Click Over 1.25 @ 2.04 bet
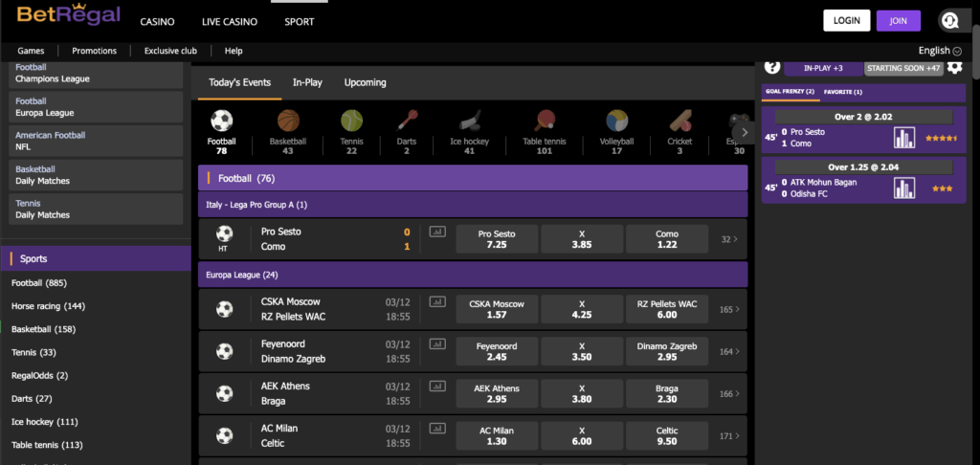 click(x=864, y=167)
